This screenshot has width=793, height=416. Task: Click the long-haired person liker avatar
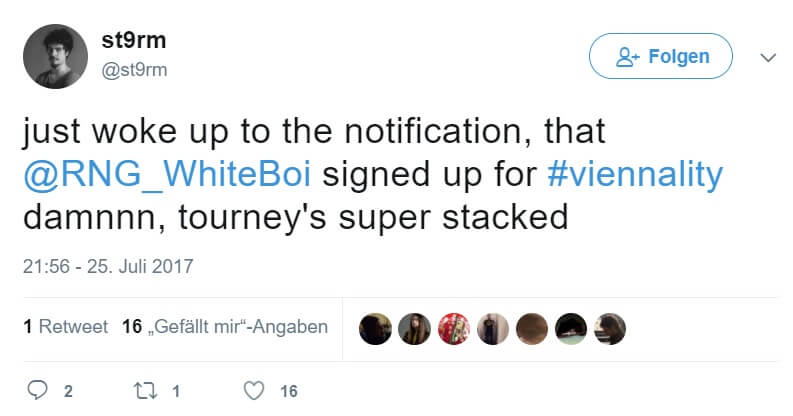point(414,329)
